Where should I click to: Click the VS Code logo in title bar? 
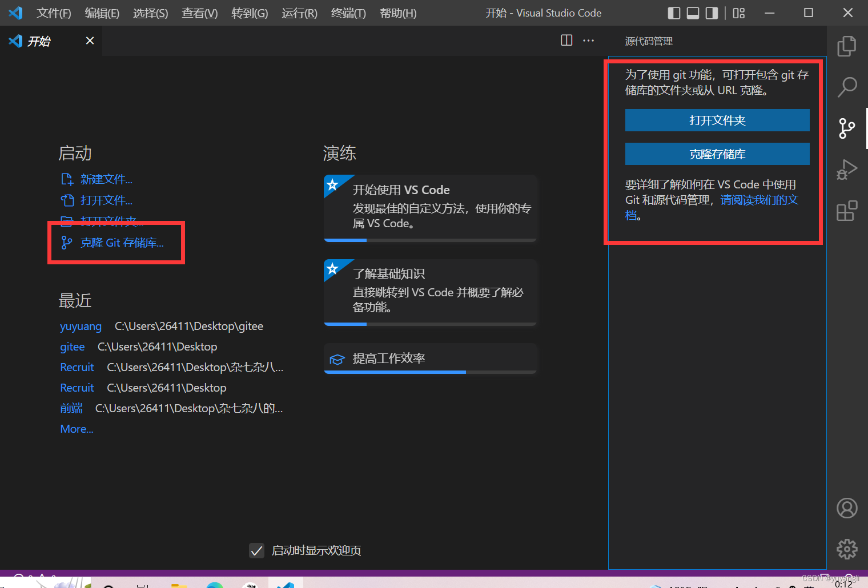(x=15, y=13)
